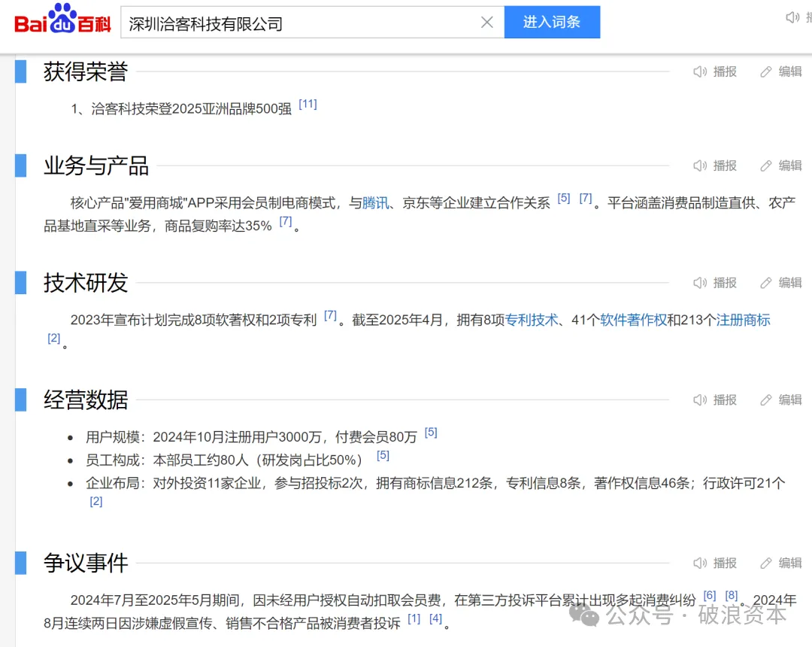Open reference [5] after 研发岗占比50%
This screenshot has height=647, width=812.
click(383, 456)
